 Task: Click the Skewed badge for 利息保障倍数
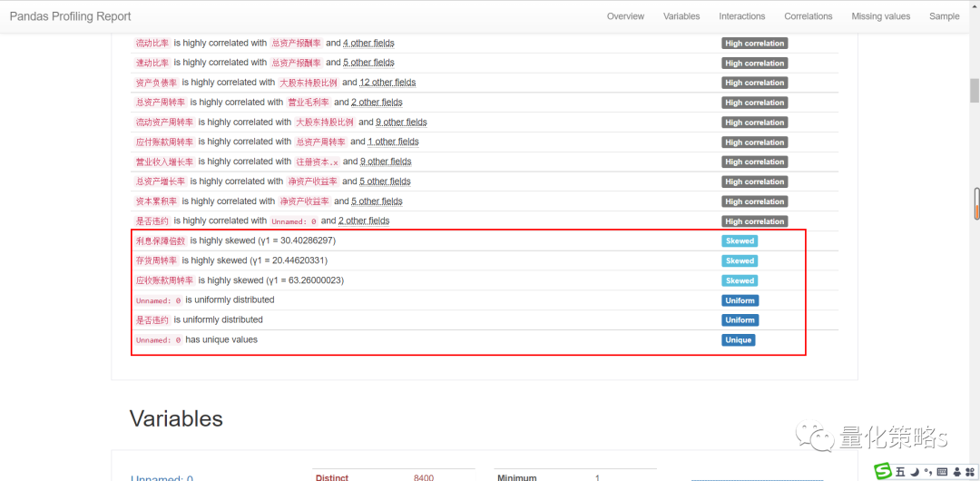click(x=740, y=240)
